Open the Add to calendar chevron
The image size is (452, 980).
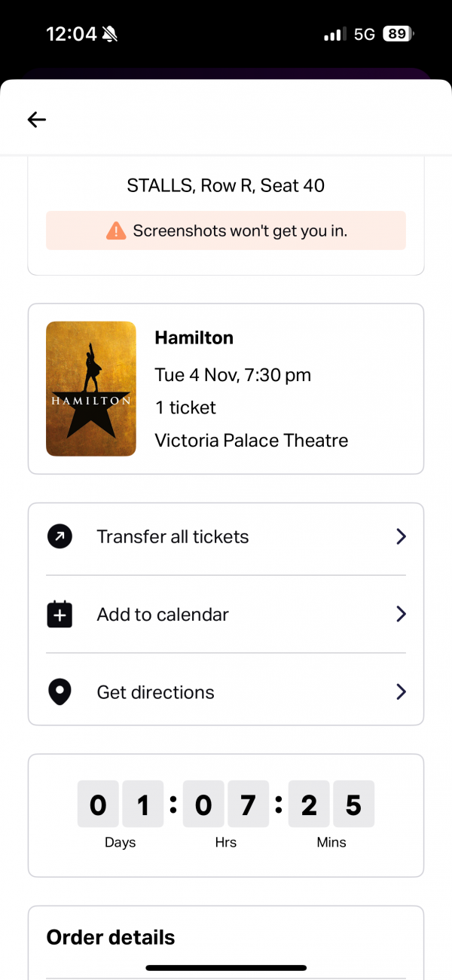[401, 615]
